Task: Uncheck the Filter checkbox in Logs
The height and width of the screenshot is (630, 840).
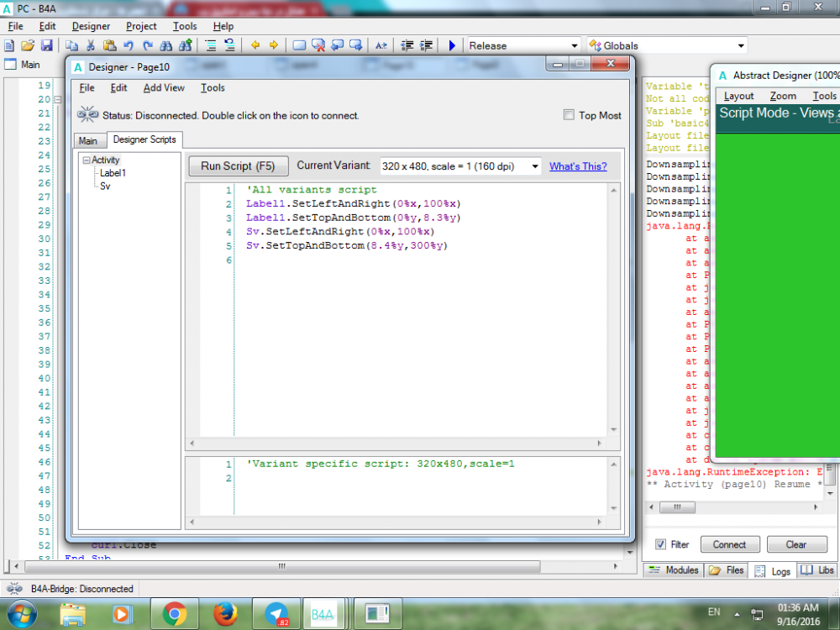Action: pyautogui.click(x=660, y=544)
